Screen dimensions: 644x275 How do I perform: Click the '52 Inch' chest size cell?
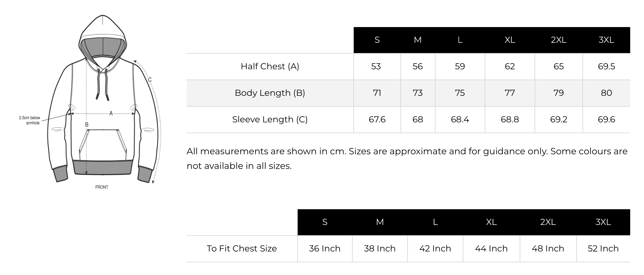603,248
